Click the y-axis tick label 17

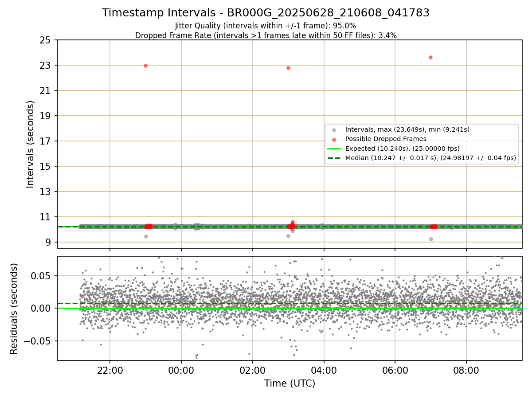coord(45,141)
